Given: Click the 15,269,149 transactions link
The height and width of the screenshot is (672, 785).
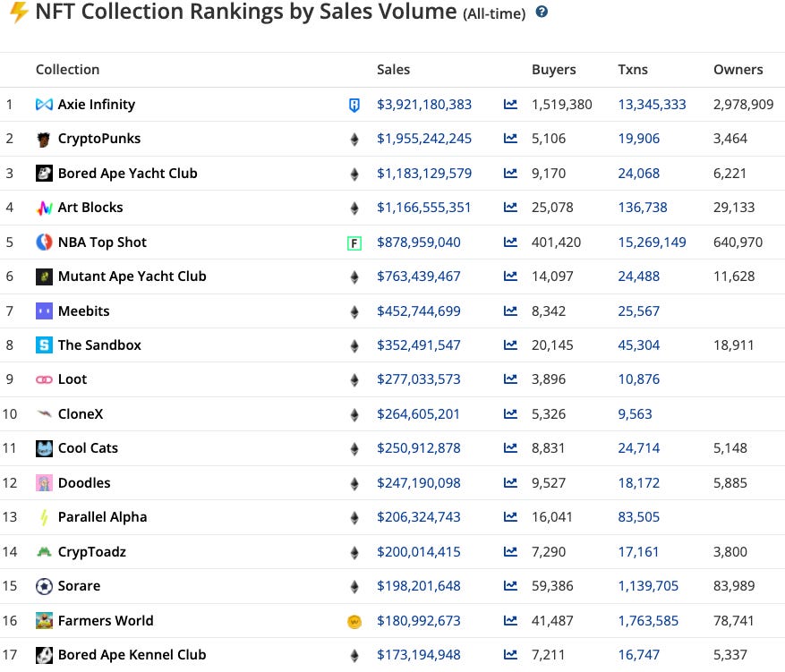Looking at the screenshot, I should click(652, 242).
